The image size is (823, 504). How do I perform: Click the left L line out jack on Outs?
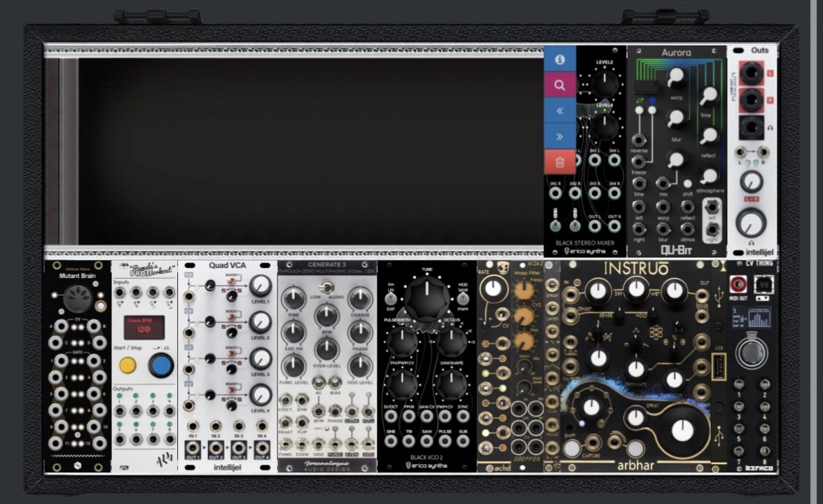(751, 73)
